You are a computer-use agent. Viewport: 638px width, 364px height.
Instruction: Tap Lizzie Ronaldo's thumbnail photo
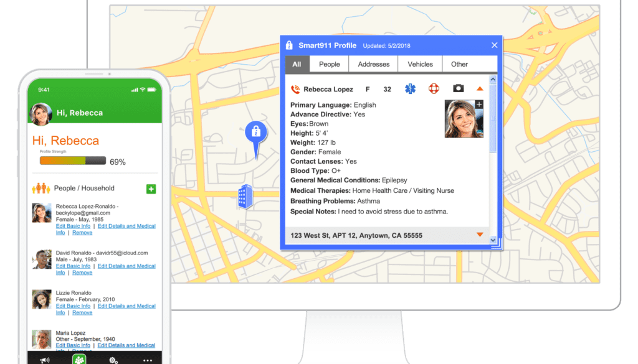(42, 299)
